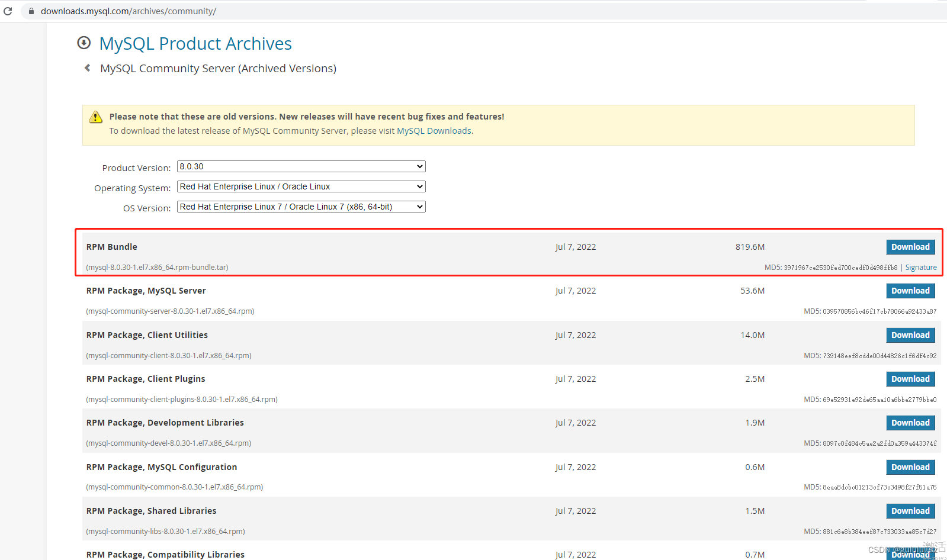Select the 1.5M file size
The height and width of the screenshot is (560, 947).
click(x=755, y=511)
